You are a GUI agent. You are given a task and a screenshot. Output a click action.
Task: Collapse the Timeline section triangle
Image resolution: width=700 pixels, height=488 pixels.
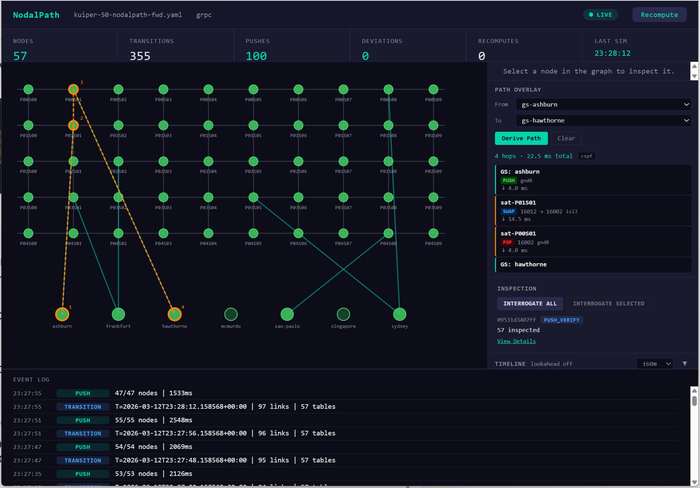tap(685, 364)
